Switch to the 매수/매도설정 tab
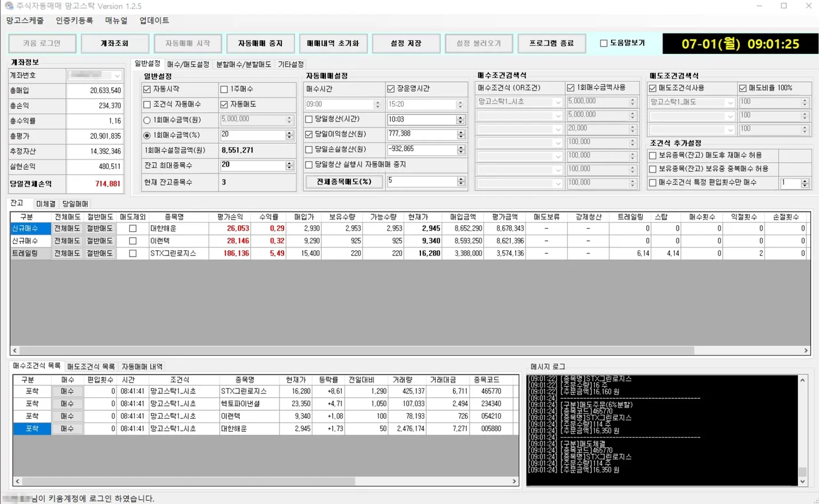 (x=188, y=65)
